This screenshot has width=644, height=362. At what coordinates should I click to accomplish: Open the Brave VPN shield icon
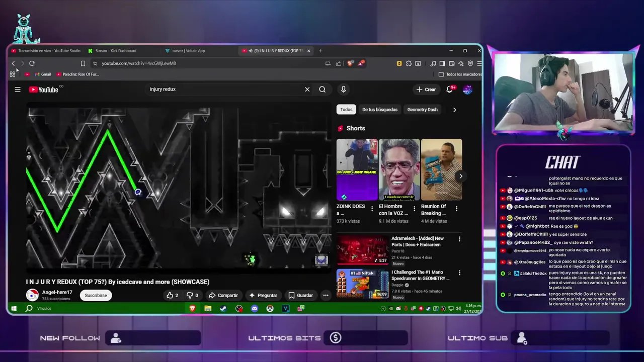tap(470, 63)
